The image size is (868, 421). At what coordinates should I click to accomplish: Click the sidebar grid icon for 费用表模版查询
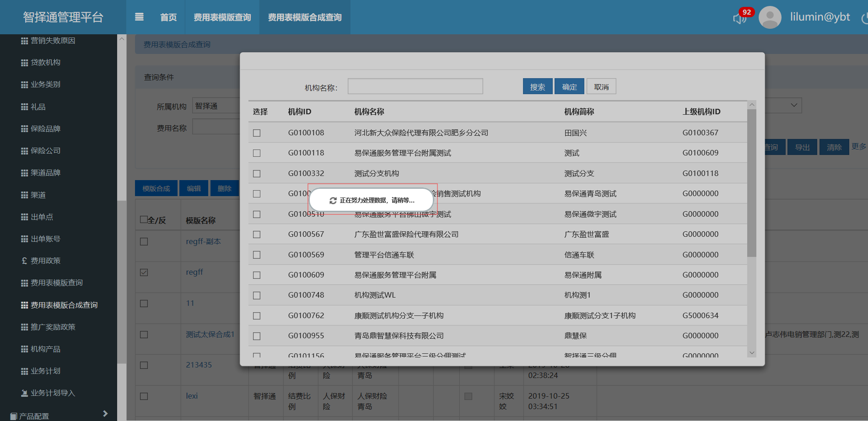[x=25, y=283]
